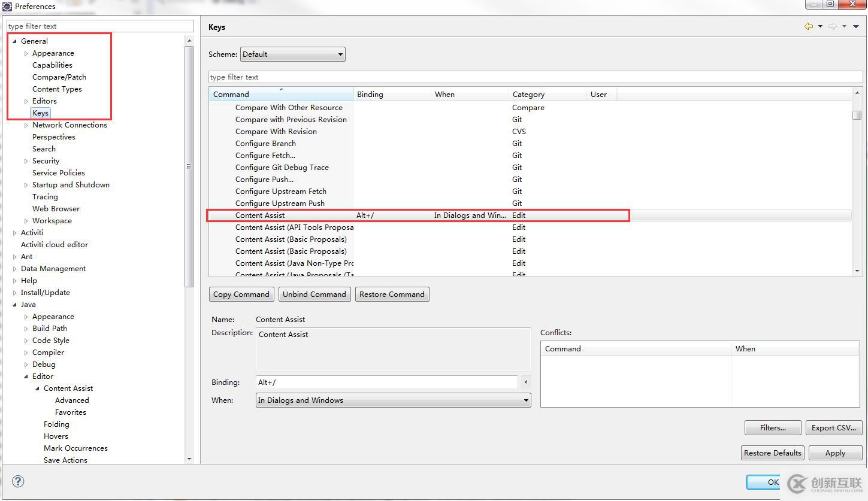The image size is (868, 501).
Task: Sort by the Binding column header
Action: [x=392, y=95]
